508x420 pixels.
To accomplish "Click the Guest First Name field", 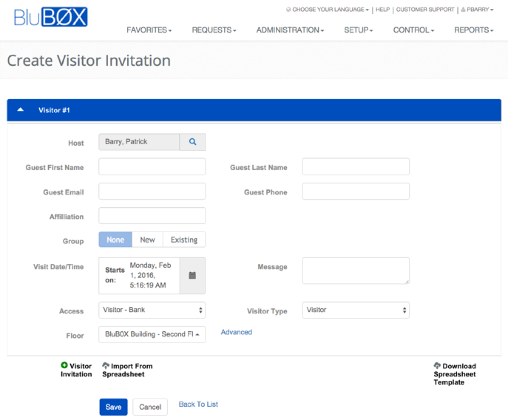I will [x=152, y=167].
